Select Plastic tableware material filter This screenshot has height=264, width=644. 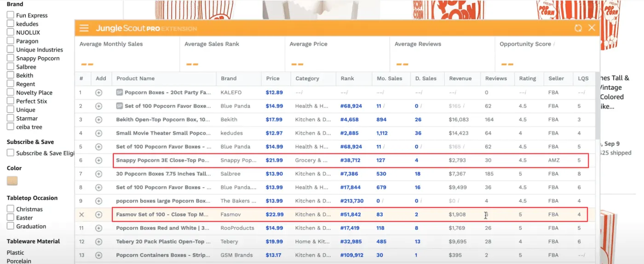pyautogui.click(x=15, y=253)
